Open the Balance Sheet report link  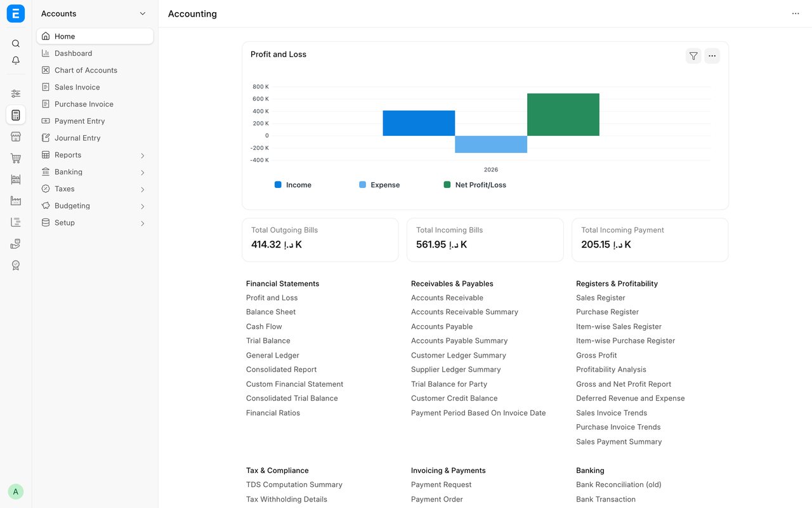(x=271, y=312)
